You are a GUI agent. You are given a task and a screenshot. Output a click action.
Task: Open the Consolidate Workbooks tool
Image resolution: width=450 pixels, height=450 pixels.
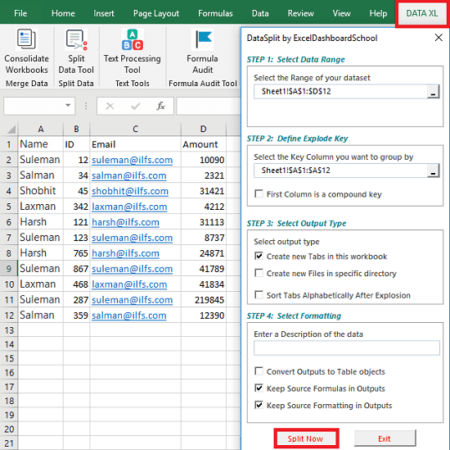(x=26, y=52)
